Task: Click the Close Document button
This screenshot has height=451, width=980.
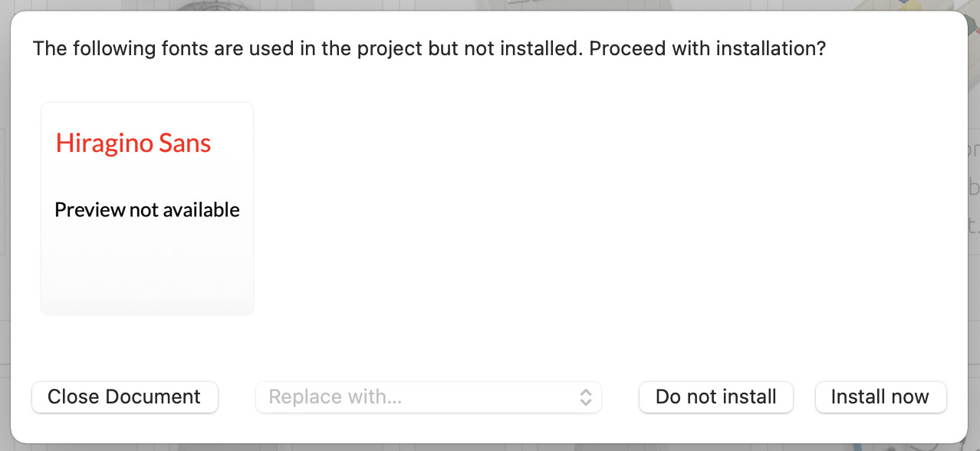Action: (125, 397)
